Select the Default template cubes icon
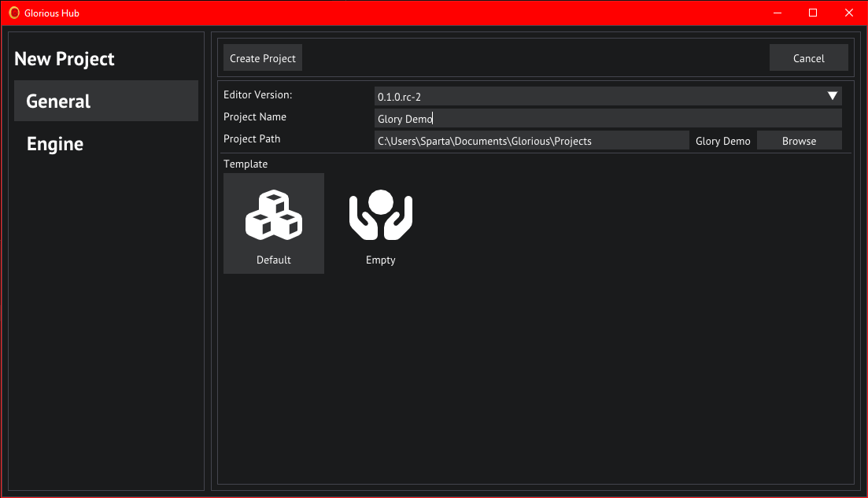Viewport: 868px width, 498px height. coord(273,215)
